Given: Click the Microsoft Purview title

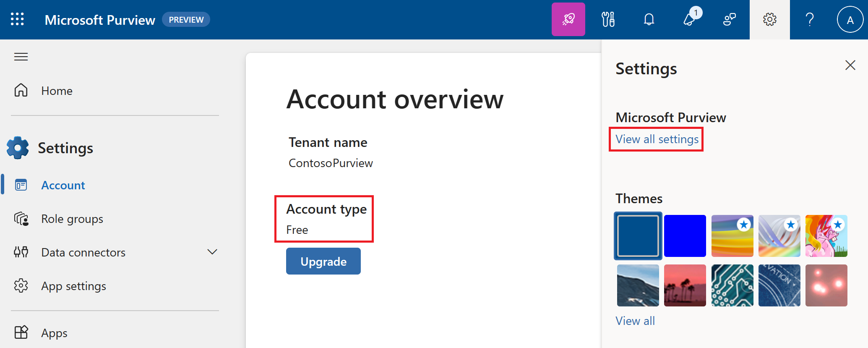Looking at the screenshot, I should pyautogui.click(x=100, y=20).
